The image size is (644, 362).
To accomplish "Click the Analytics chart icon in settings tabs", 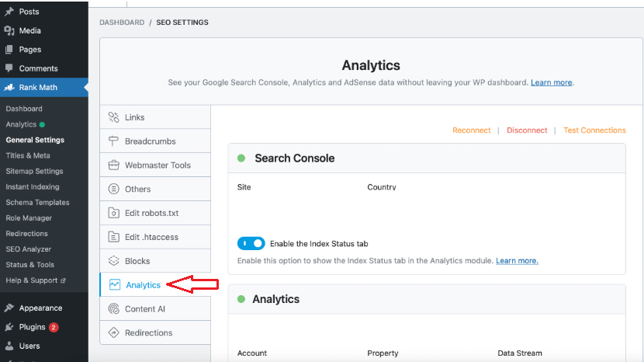I will tap(115, 284).
